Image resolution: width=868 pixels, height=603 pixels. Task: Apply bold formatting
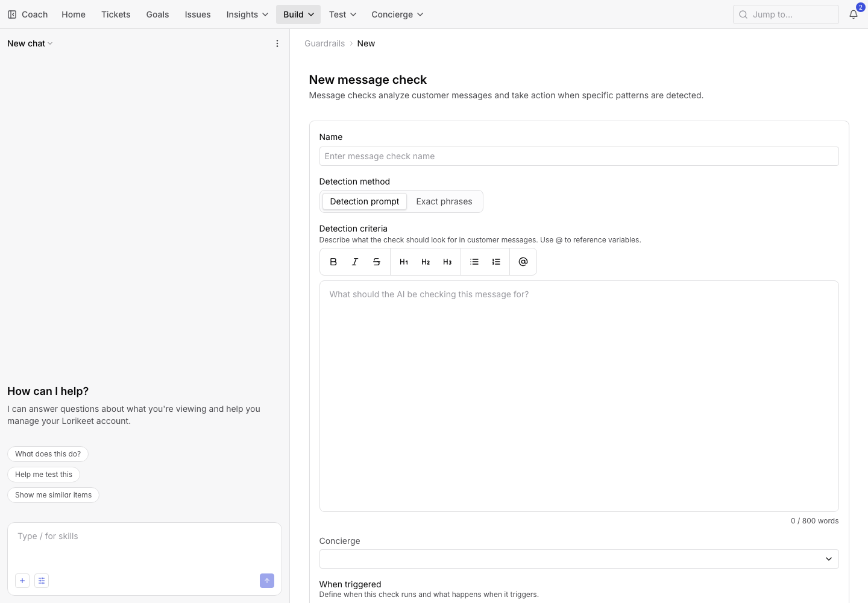click(333, 262)
